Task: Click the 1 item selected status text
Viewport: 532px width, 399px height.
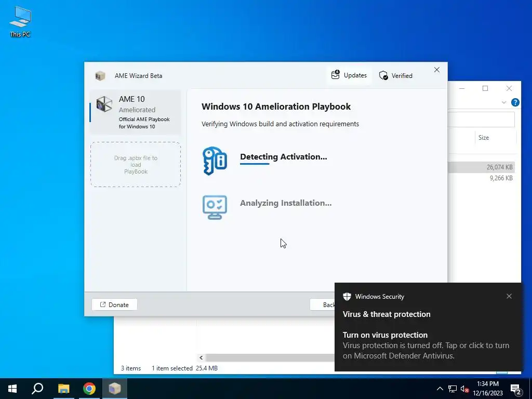Action: click(172, 368)
